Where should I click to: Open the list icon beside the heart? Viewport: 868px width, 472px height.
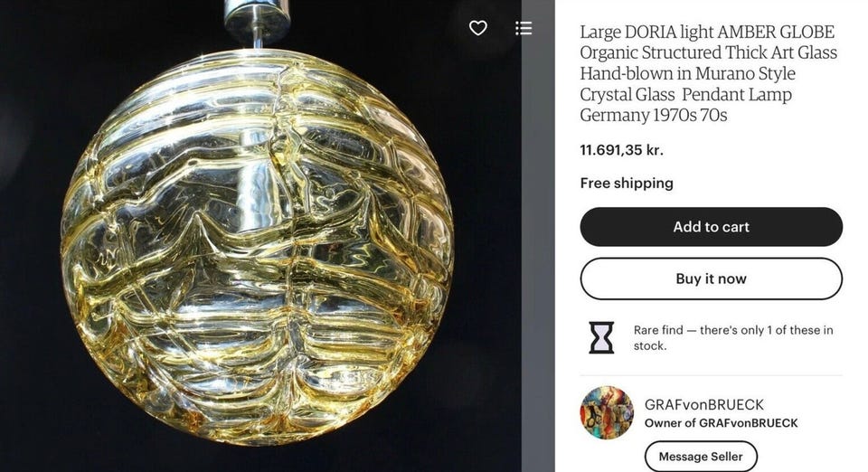524,28
